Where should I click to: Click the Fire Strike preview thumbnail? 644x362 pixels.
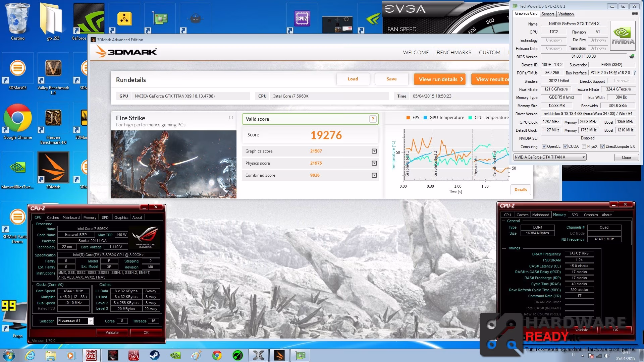(x=174, y=164)
